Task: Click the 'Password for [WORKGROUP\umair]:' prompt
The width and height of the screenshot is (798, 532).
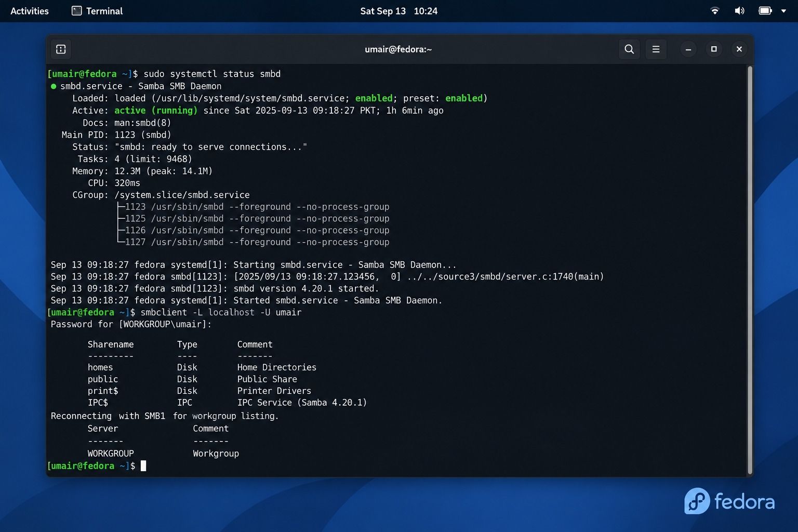Action: (131, 325)
